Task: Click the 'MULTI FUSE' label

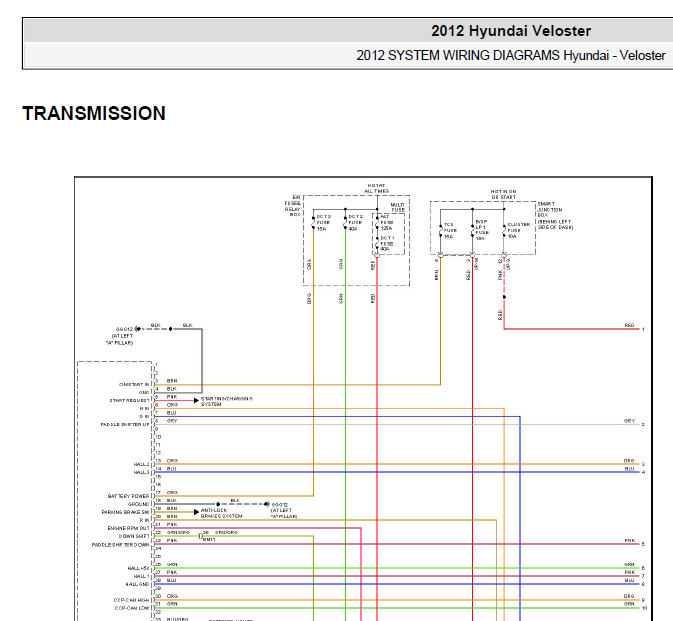Action: pos(397,208)
